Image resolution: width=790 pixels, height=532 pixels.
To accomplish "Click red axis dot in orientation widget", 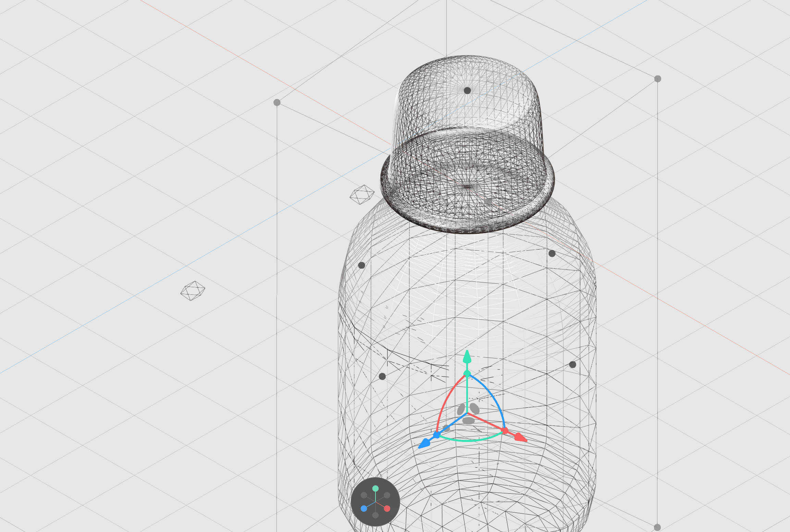I will click(387, 508).
